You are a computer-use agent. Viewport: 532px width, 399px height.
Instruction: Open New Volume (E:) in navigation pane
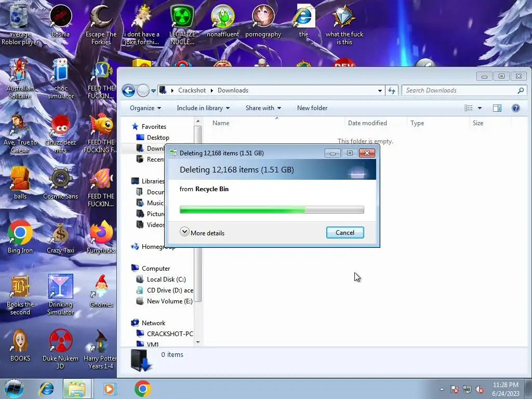tap(164, 301)
